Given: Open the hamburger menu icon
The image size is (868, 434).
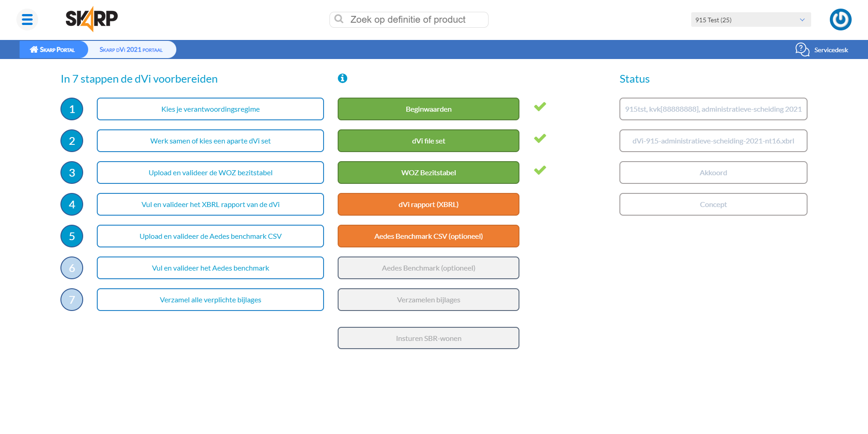Looking at the screenshot, I should [x=27, y=20].
